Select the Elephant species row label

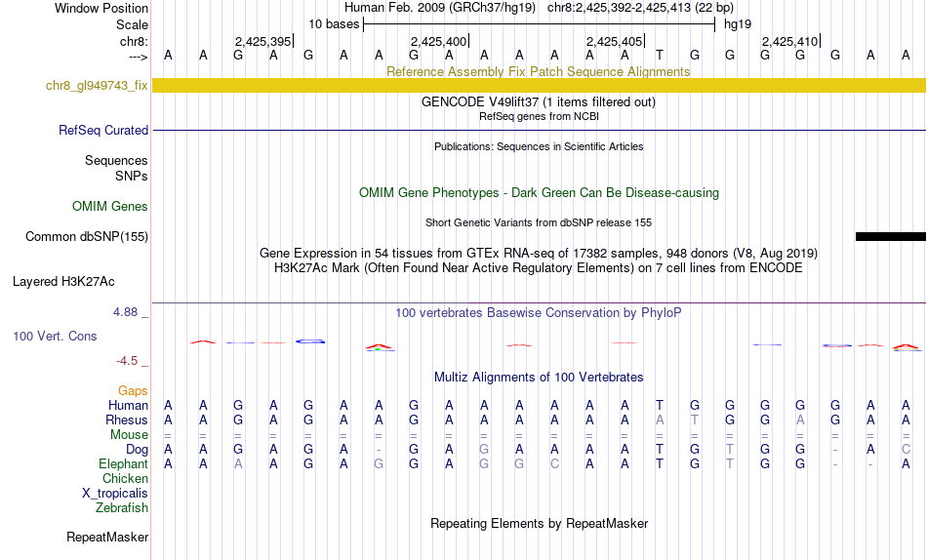pyautogui.click(x=123, y=464)
